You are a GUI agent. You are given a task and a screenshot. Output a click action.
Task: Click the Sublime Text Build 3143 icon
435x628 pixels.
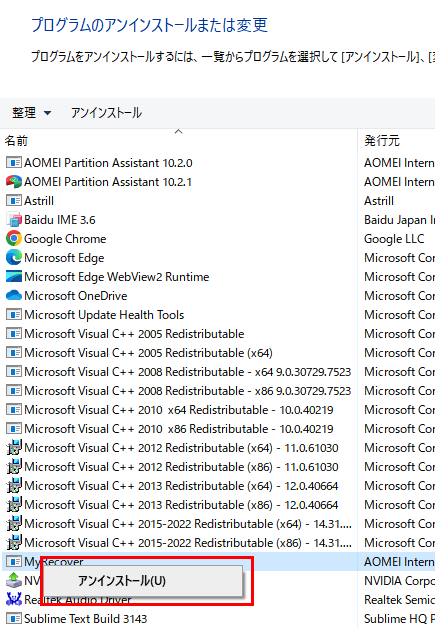tap(14, 619)
